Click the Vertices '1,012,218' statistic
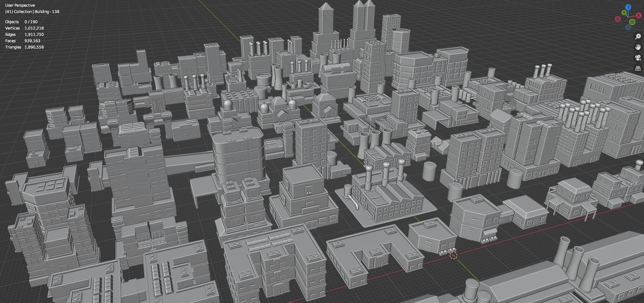Screen dimensions: 644x303 [34, 28]
